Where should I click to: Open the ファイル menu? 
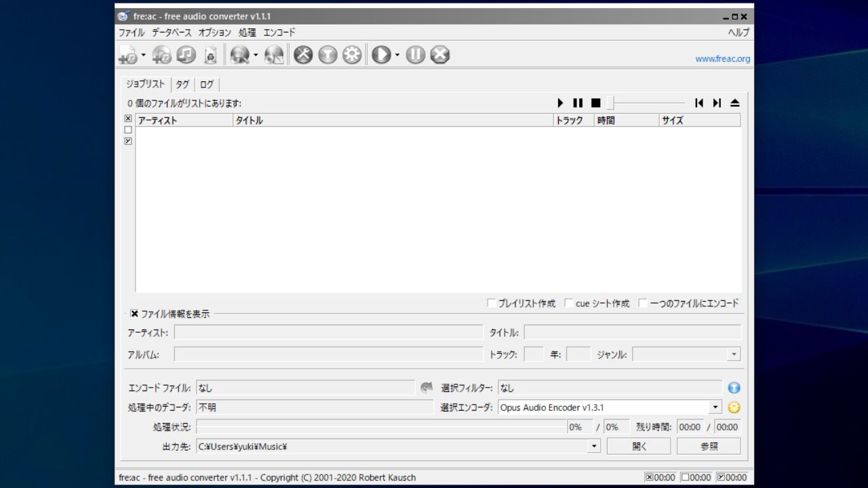tap(132, 33)
